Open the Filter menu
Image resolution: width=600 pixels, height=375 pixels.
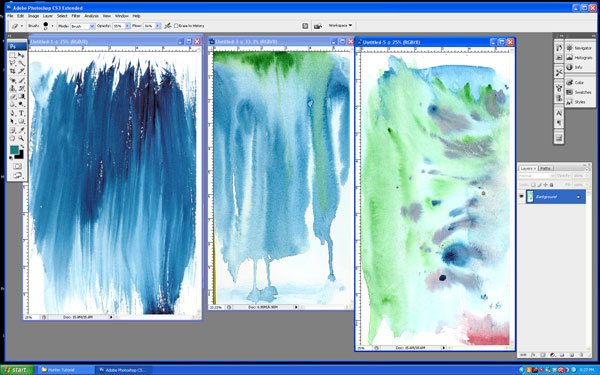[x=76, y=16]
